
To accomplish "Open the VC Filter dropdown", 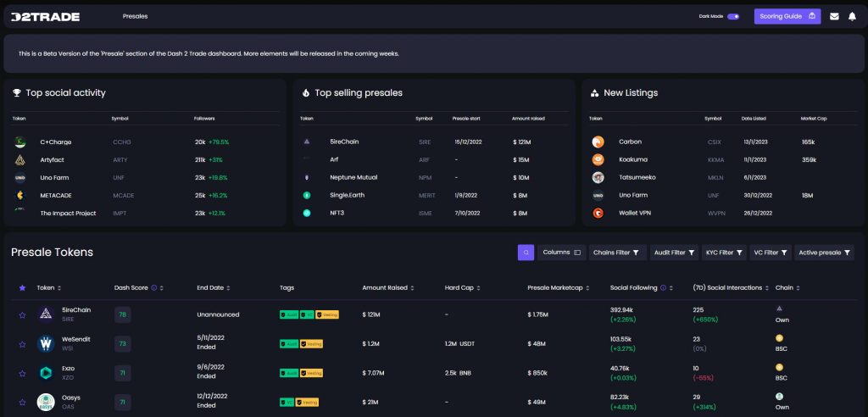I will 771,253.
